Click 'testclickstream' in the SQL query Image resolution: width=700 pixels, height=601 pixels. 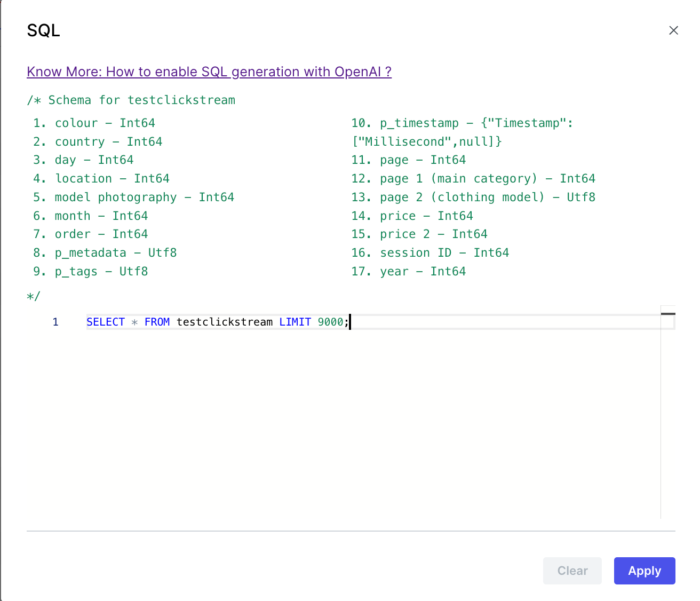[x=225, y=322]
